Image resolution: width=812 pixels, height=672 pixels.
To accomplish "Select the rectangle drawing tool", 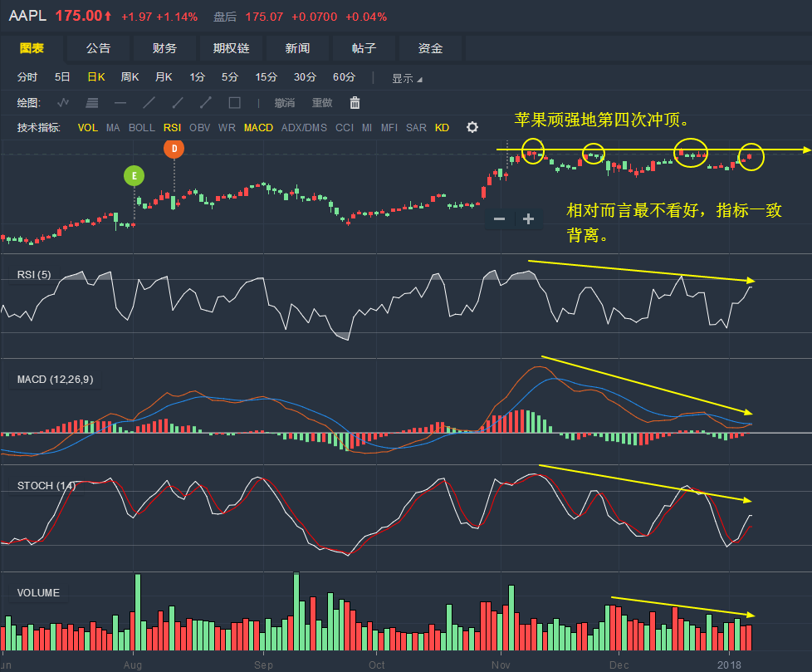I will (235, 103).
